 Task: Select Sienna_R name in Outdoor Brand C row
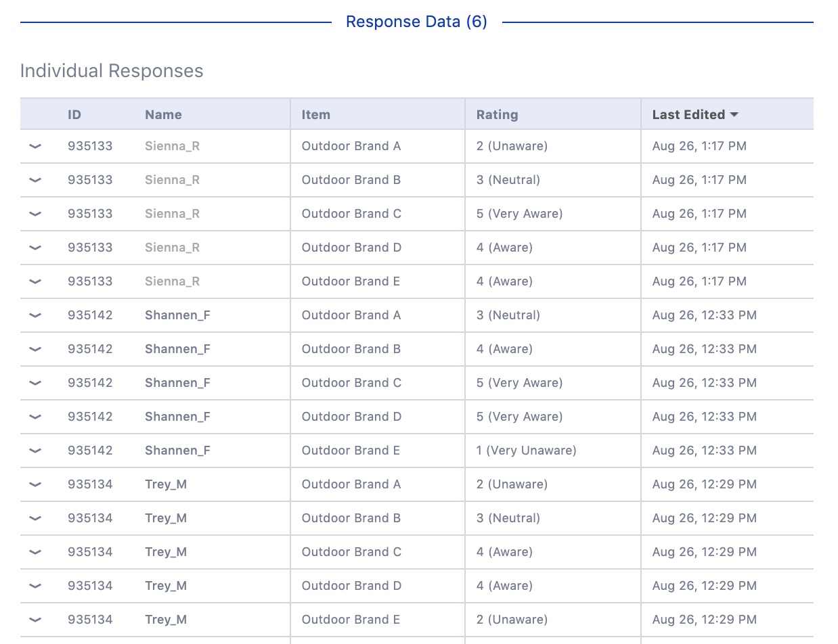(x=172, y=214)
